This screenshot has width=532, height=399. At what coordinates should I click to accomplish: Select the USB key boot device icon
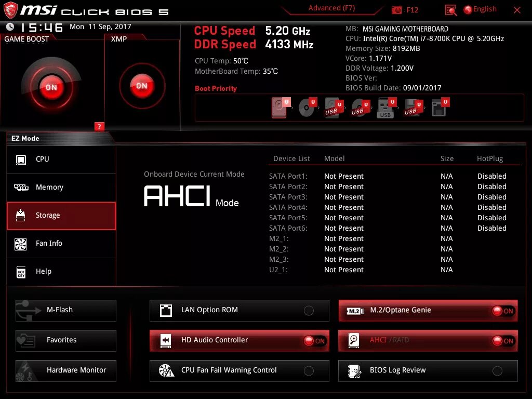pos(387,108)
